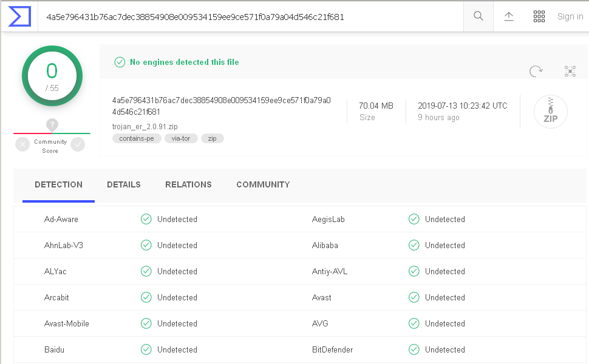
Task: Click the zip tag chip
Action: tap(213, 138)
